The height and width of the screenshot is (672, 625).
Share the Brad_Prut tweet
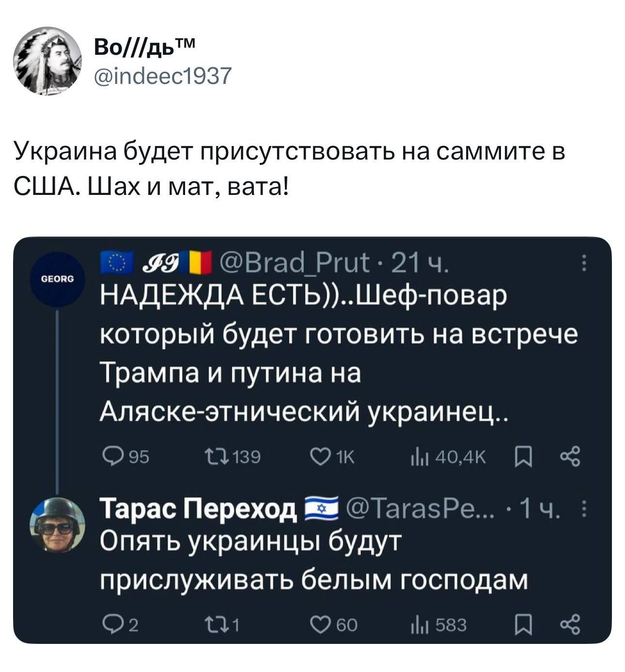pos(569,456)
